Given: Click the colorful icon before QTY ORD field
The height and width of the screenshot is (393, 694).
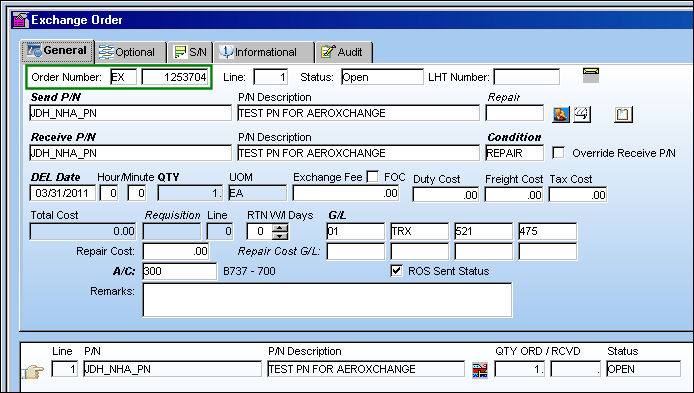Looking at the screenshot, I should tap(480, 370).
